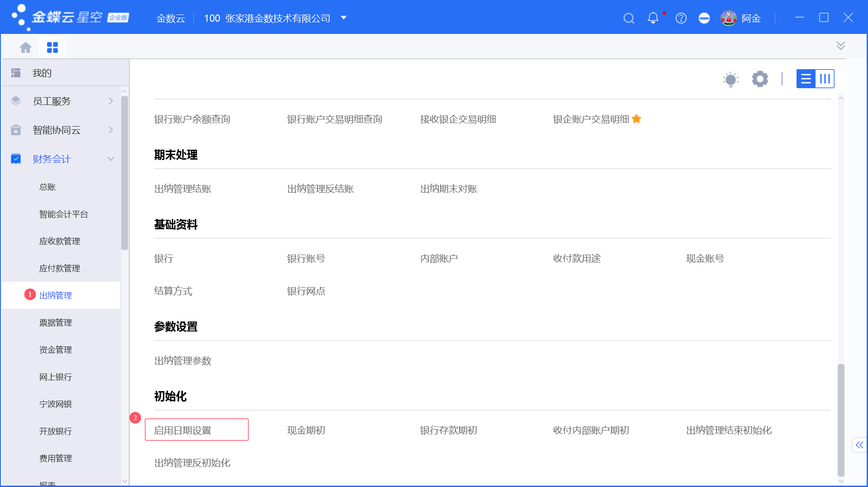
Task: Open 出纳管理结束初始化
Action: click(729, 430)
